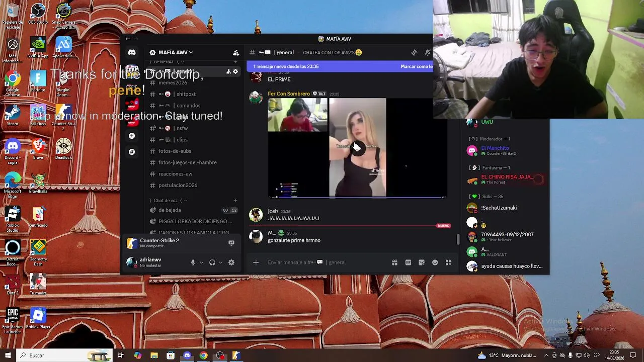Viewport: 644px width, 362px height.
Task: Toggle channel notification mute bell in the header
Action: (x=428, y=52)
